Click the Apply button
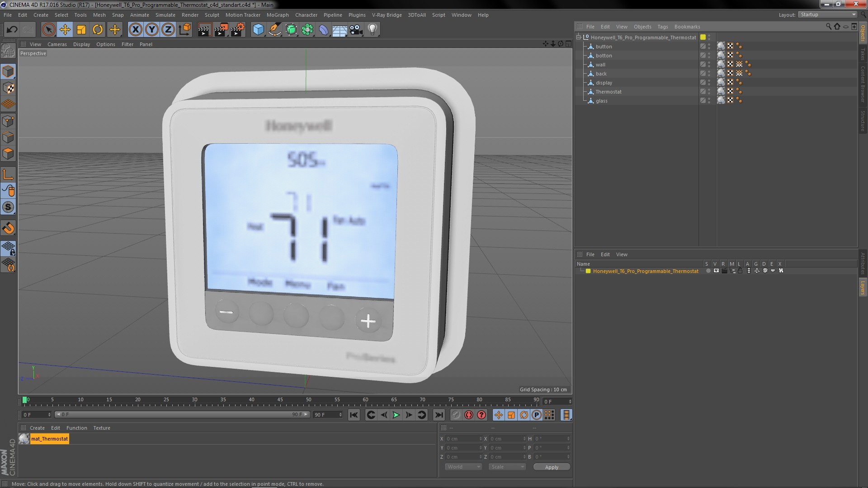This screenshot has height=488, width=868. (552, 467)
